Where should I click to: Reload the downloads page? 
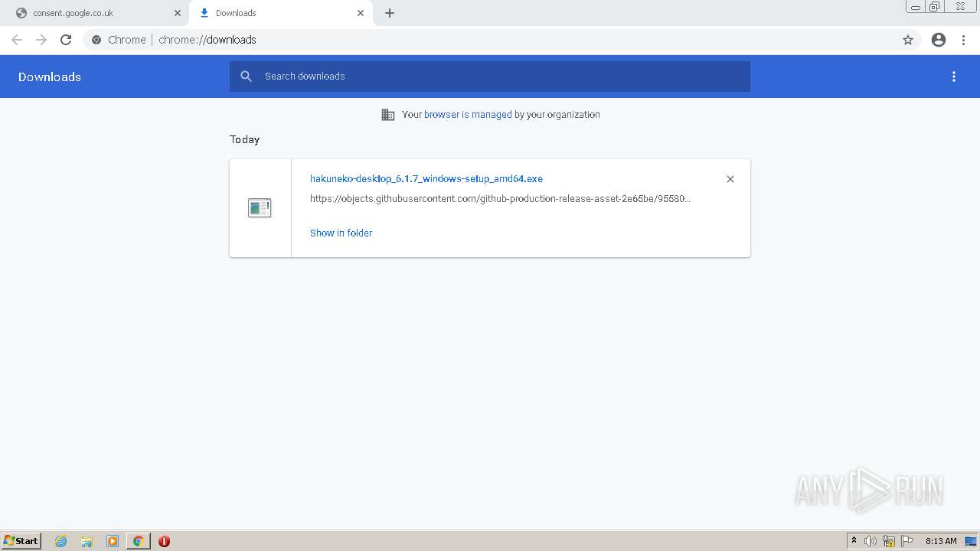66,40
